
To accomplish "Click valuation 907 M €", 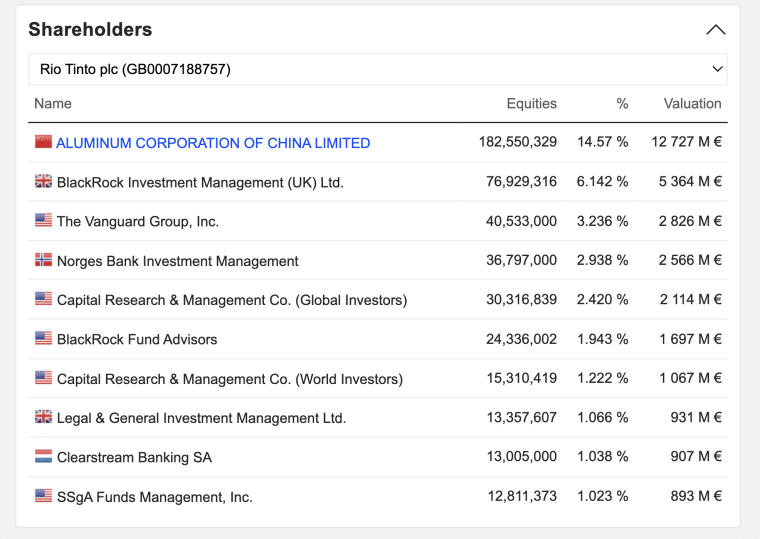I will point(696,457).
